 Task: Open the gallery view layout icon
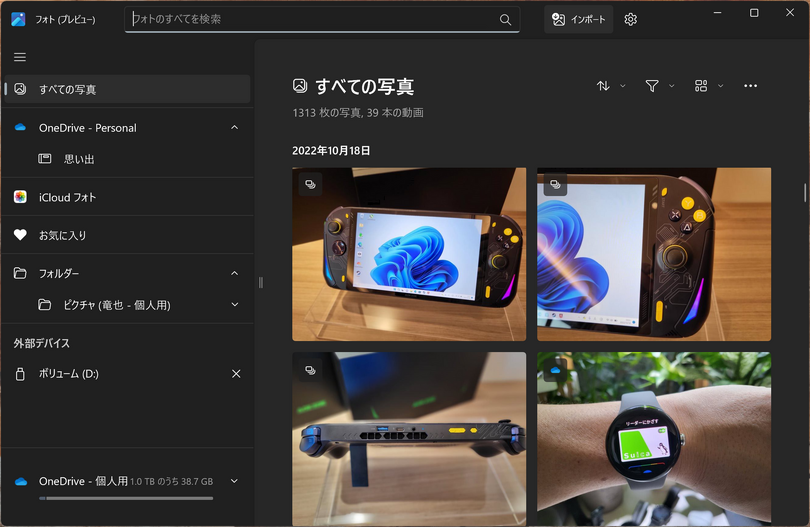coord(701,86)
